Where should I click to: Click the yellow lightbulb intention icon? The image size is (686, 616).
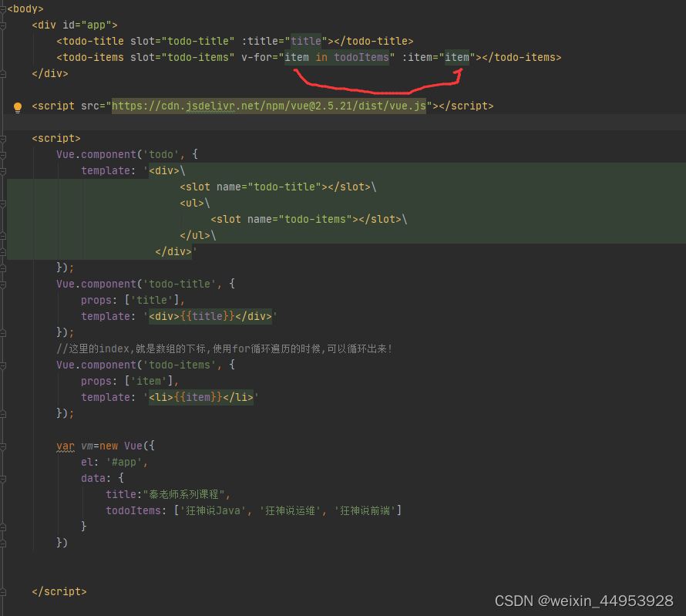[18, 107]
